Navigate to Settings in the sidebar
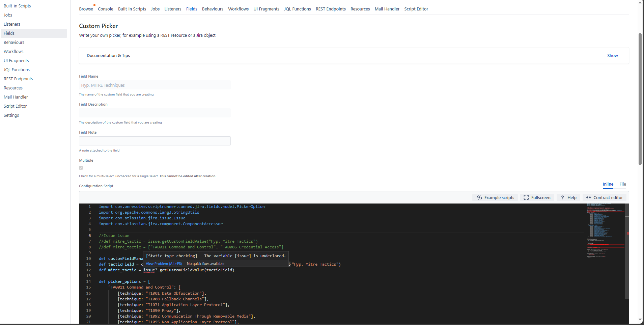 11,115
